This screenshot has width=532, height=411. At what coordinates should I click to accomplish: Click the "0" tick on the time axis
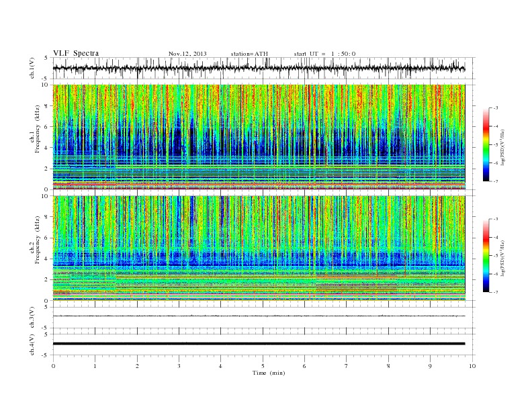[x=53, y=366]
